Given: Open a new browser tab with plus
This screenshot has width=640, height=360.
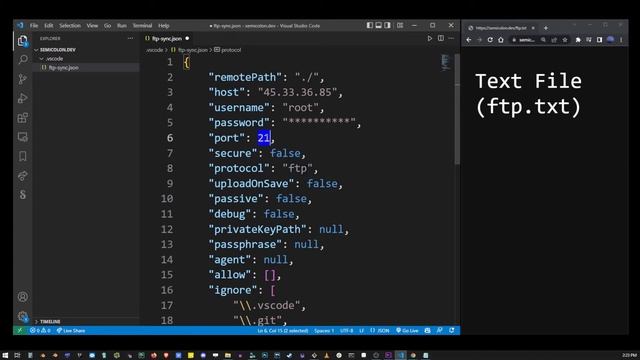Looking at the screenshot, I should [x=546, y=28].
